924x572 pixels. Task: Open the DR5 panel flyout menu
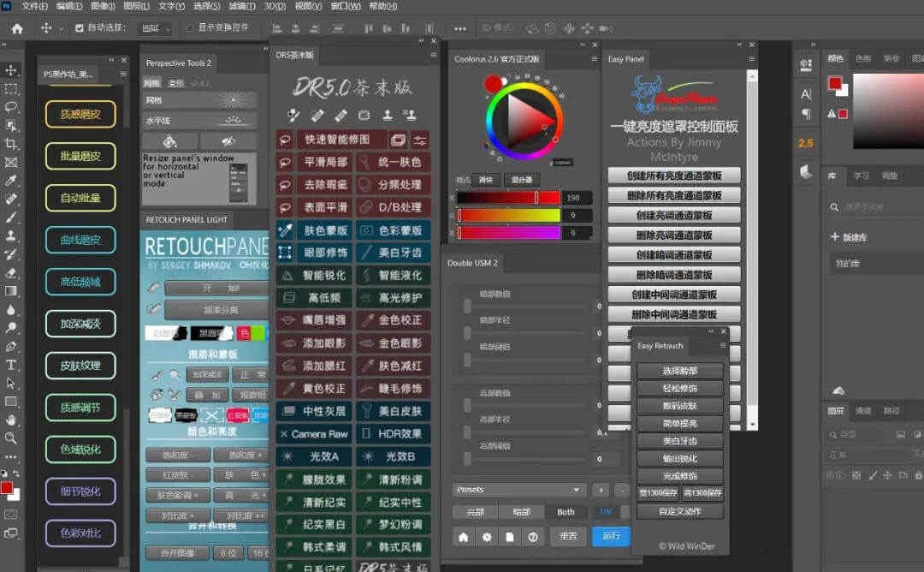tap(431, 56)
